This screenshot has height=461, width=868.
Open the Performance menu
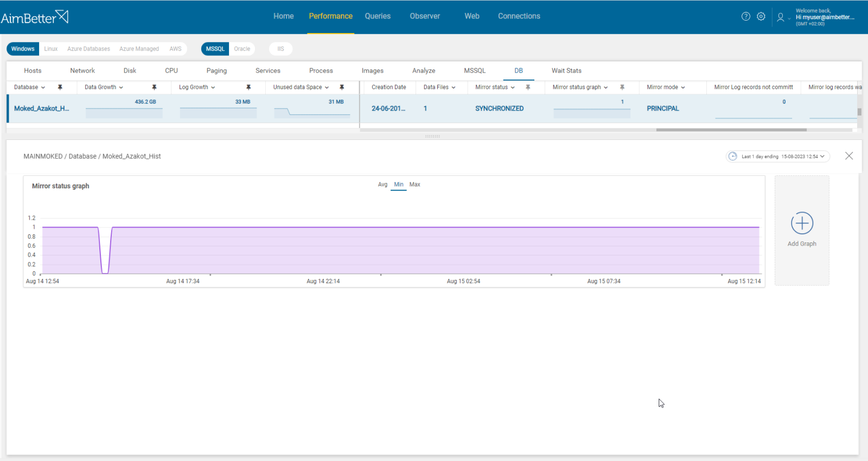[x=330, y=16]
